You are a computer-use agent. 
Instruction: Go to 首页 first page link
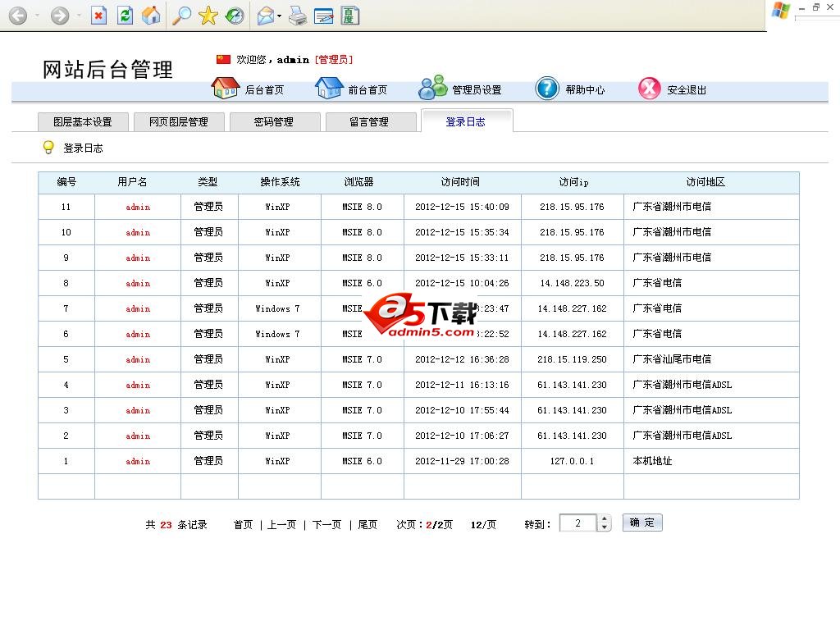243,524
